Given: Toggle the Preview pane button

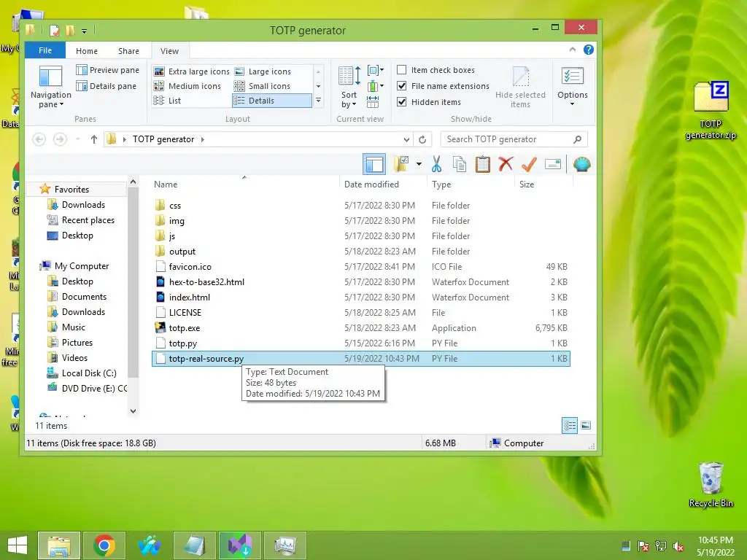Looking at the screenshot, I should coord(108,70).
